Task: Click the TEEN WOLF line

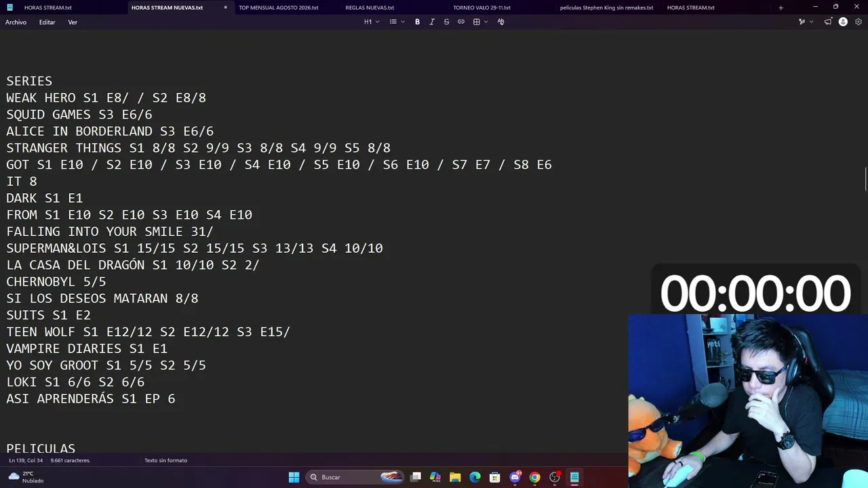Action: (x=148, y=332)
